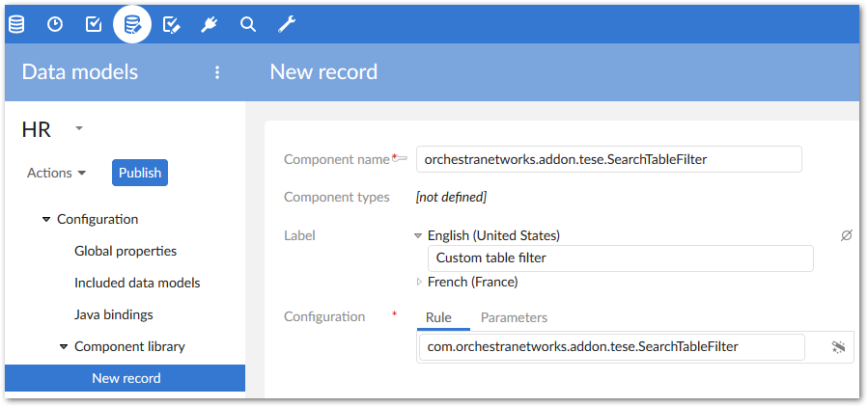868x407 pixels.
Task: Select the Rule tab
Action: (438, 317)
